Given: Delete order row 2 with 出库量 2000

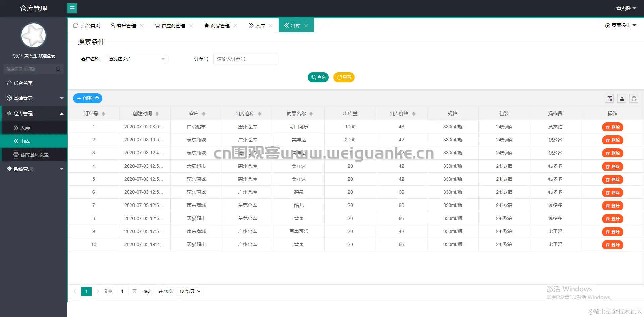Looking at the screenshot, I should (612, 140).
